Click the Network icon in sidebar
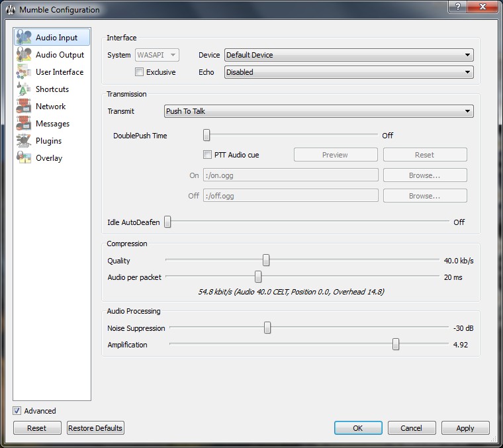This screenshot has width=503, height=448. click(x=24, y=106)
